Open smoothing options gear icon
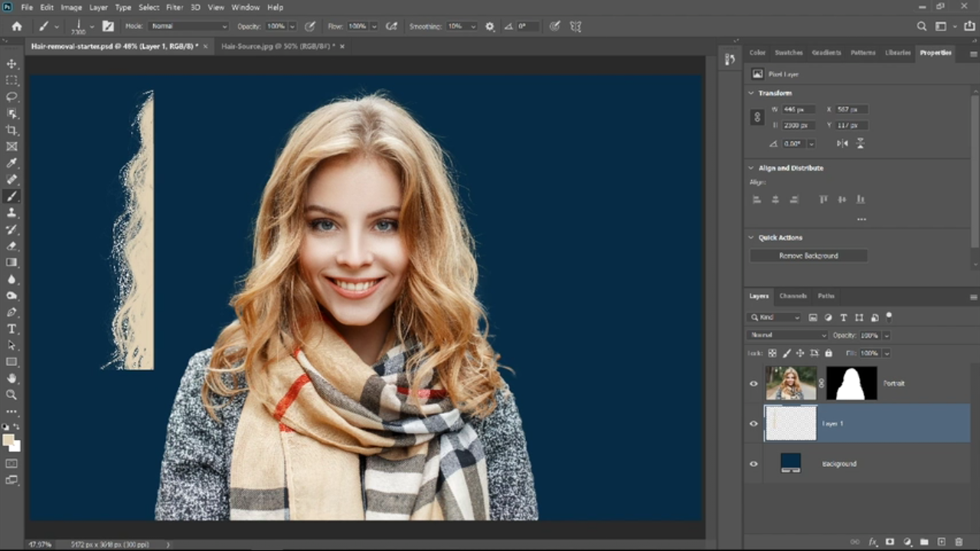 coord(490,26)
